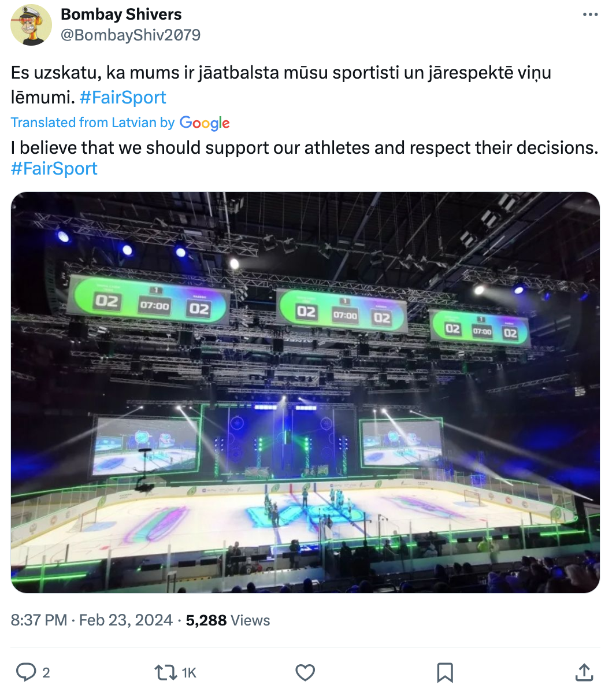Screen dimensions: 616x696
Task: Click the 8:37 PM timestamp
Action: coord(39,620)
